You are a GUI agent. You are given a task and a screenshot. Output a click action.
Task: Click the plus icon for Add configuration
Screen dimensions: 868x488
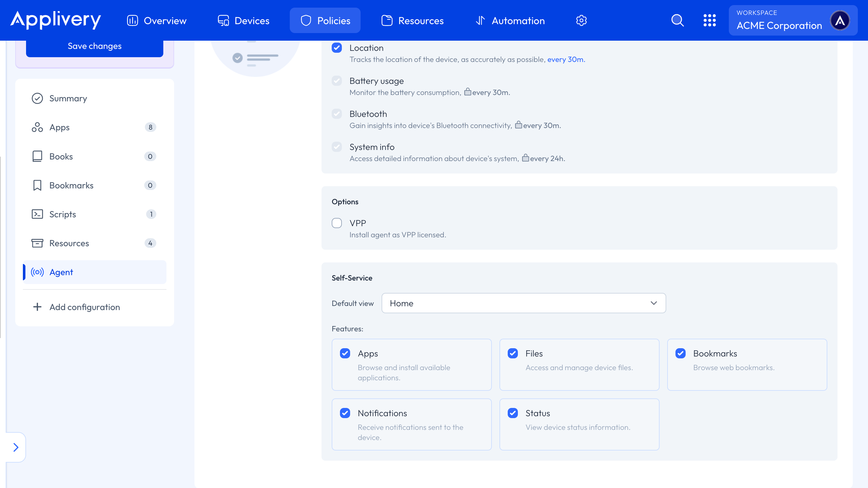pyautogui.click(x=37, y=307)
